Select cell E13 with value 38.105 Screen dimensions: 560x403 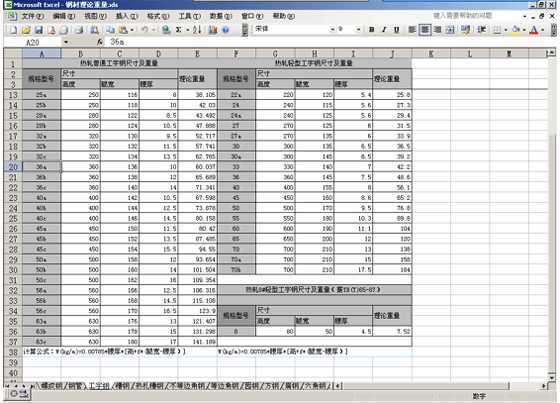pos(198,95)
